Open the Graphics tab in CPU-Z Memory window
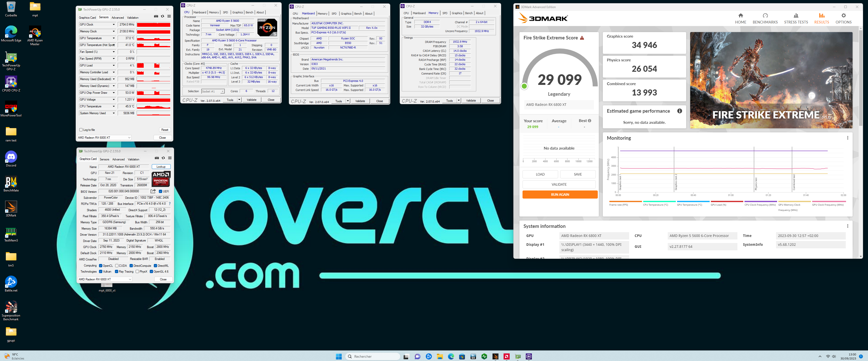 pyautogui.click(x=457, y=13)
